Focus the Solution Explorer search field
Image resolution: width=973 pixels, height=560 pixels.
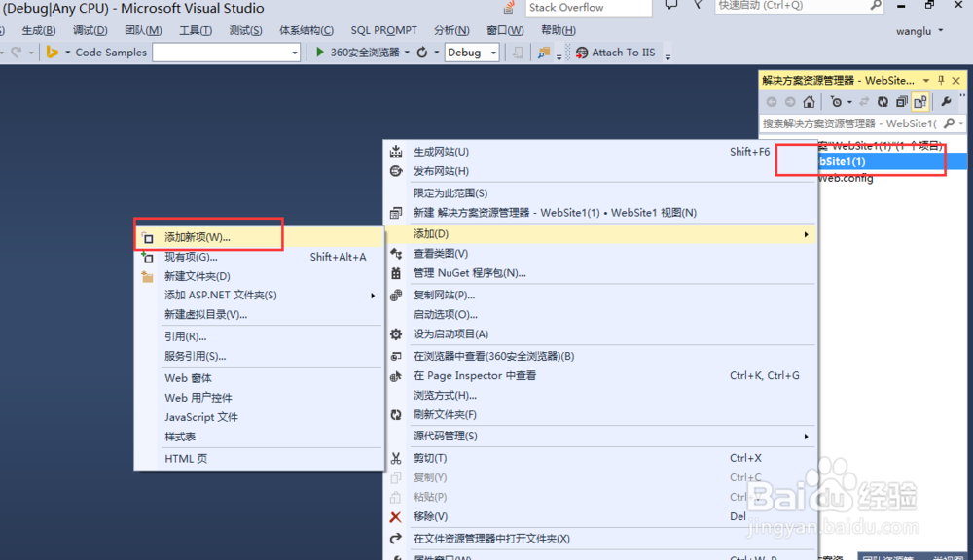coord(850,123)
